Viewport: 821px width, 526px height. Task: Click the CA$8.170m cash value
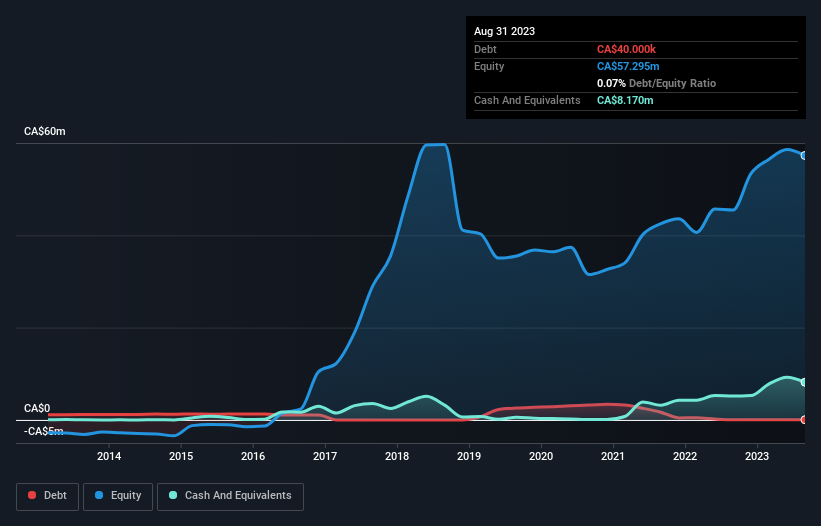click(x=625, y=100)
